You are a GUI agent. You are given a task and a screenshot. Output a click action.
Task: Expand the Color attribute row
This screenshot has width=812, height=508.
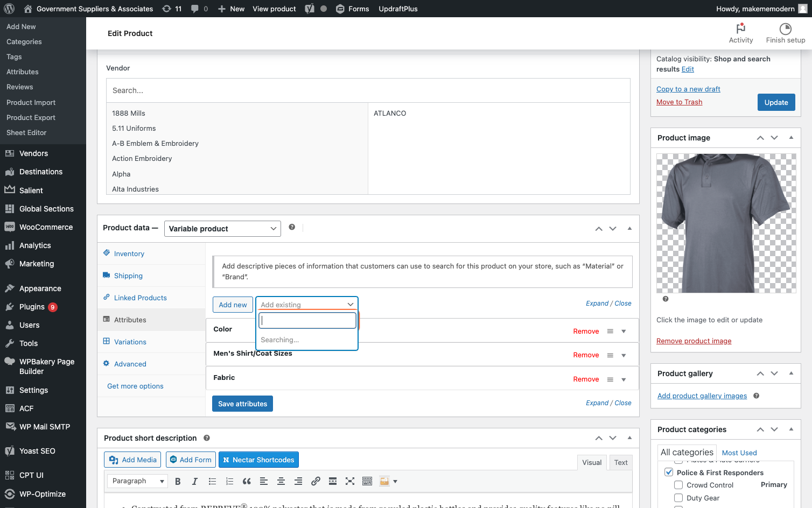pos(624,331)
